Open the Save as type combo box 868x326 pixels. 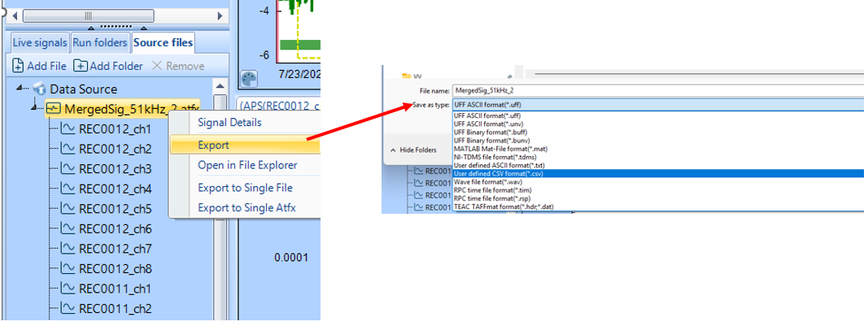[x=657, y=104]
